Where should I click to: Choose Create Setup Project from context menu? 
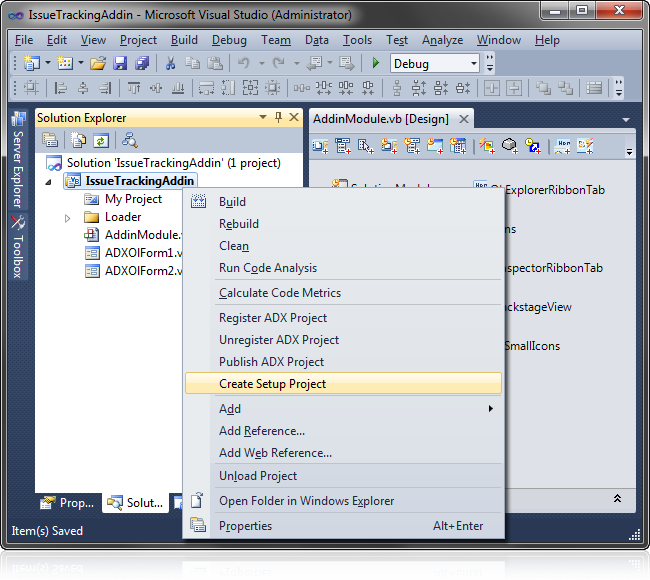pyautogui.click(x=343, y=384)
